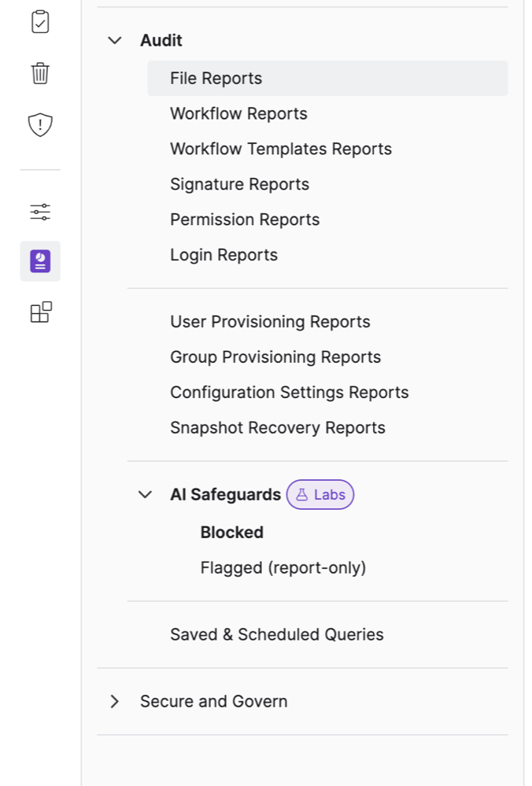The width and height of the screenshot is (532, 786).
Task: View Permission Reports
Action: [x=245, y=220]
